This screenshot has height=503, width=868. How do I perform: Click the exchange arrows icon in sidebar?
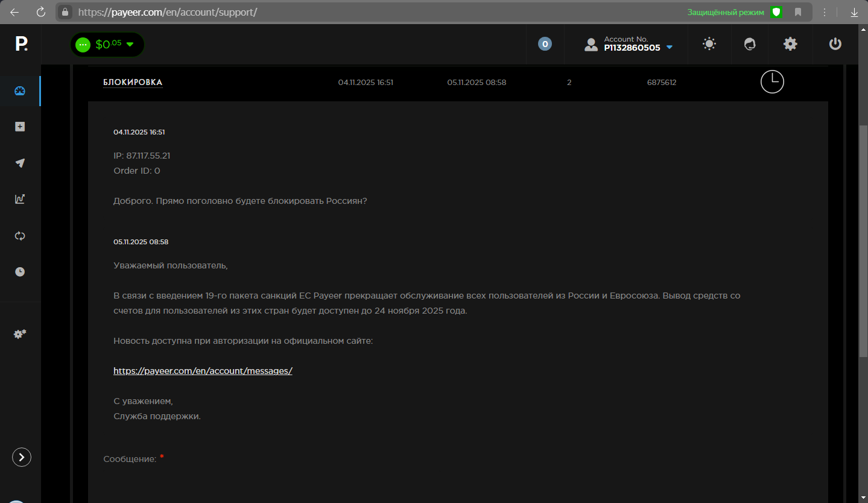[x=20, y=236]
